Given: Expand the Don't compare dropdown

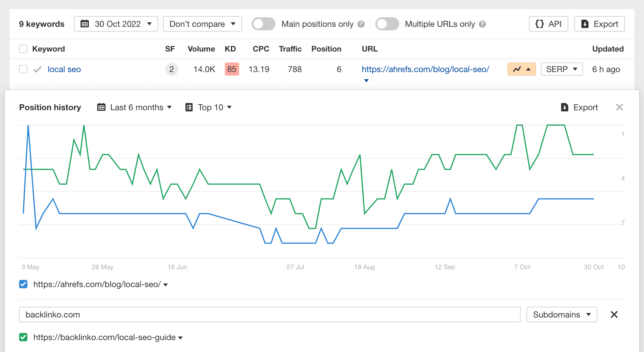Looking at the screenshot, I should click(203, 24).
